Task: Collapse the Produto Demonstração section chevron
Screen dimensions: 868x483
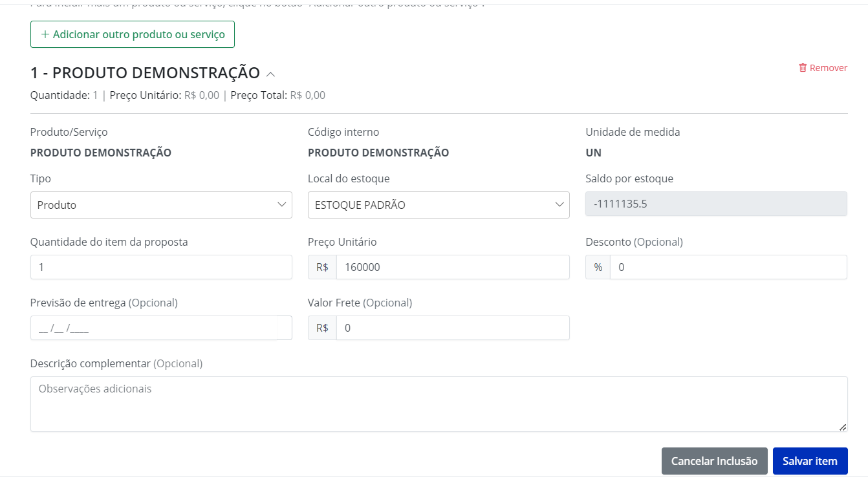Action: point(271,74)
